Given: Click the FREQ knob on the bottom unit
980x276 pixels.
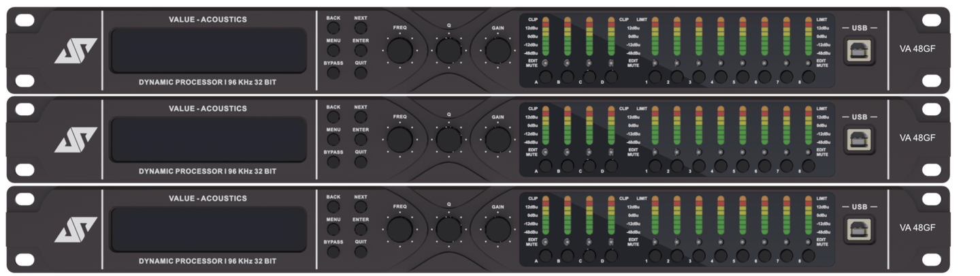Looking at the screenshot, I should coord(400,229).
